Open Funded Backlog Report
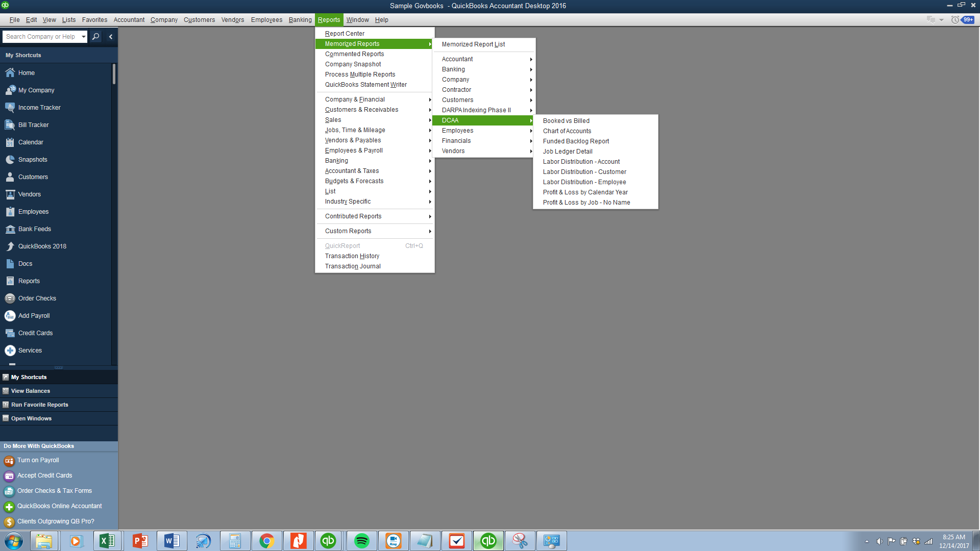980x551 pixels. pos(595,141)
